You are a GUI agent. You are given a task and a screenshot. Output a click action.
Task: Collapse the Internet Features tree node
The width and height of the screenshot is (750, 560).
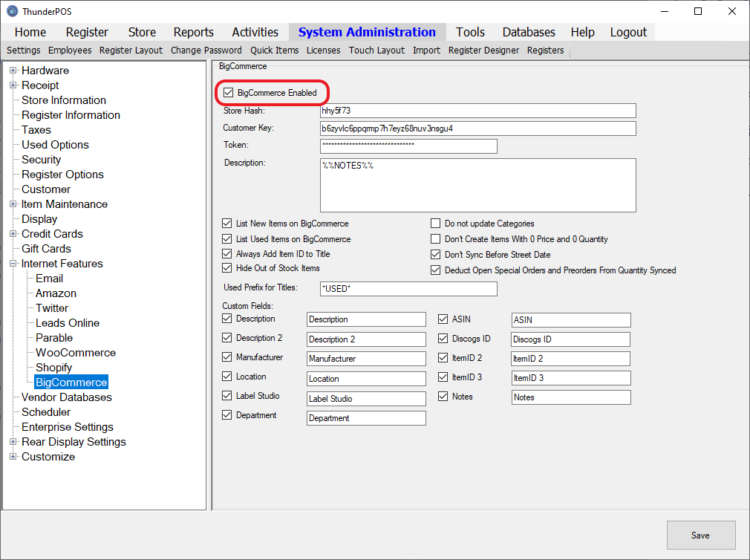coord(13,264)
